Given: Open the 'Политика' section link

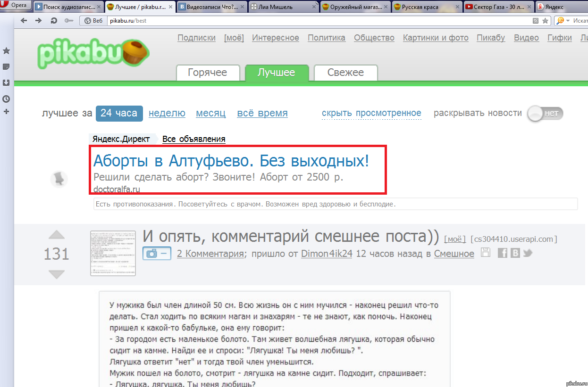Looking at the screenshot, I should tap(327, 38).
